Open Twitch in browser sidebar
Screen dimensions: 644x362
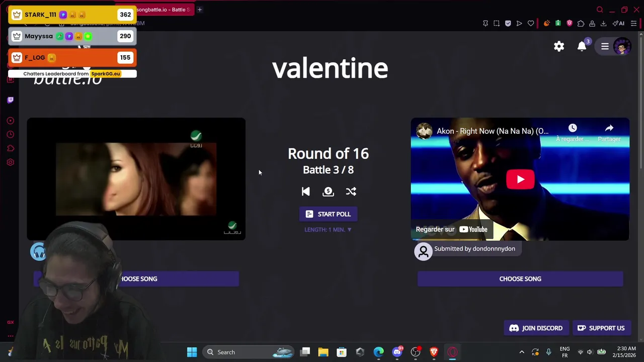[11, 100]
